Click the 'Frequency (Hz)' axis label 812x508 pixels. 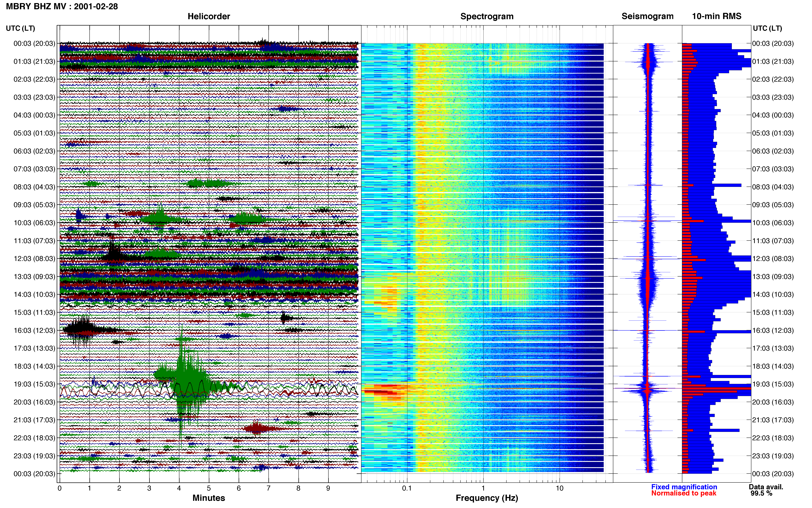487,498
